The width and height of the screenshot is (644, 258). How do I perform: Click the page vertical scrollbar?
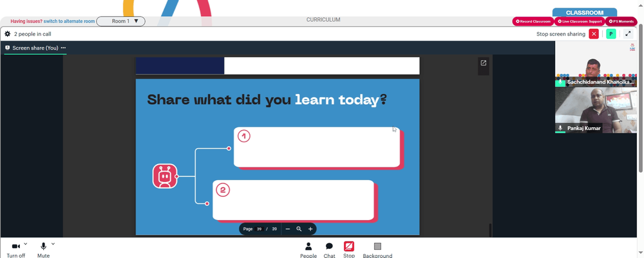641,97
